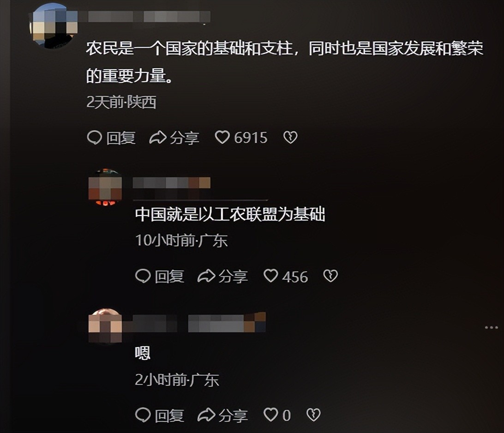Like the comment with 456 likes

tap(270, 276)
